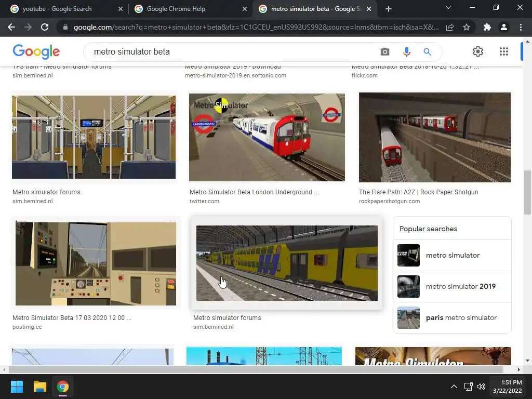Click the blue magnifier search button
The width and height of the screenshot is (532, 399).
[427, 51]
